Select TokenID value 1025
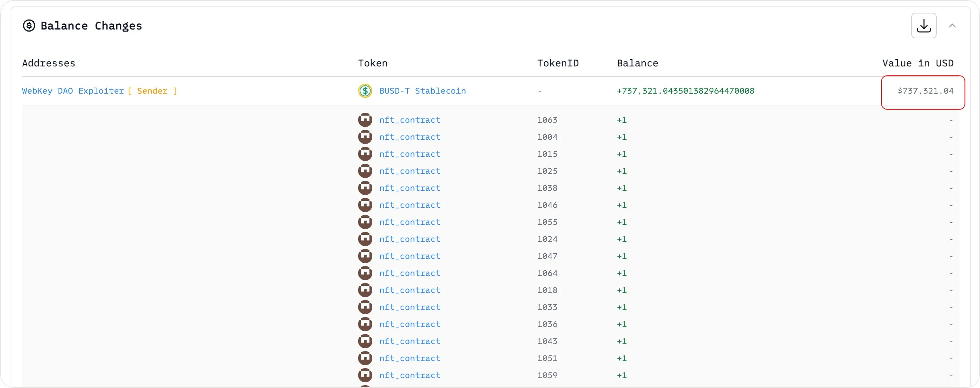980x388 pixels. (547, 171)
